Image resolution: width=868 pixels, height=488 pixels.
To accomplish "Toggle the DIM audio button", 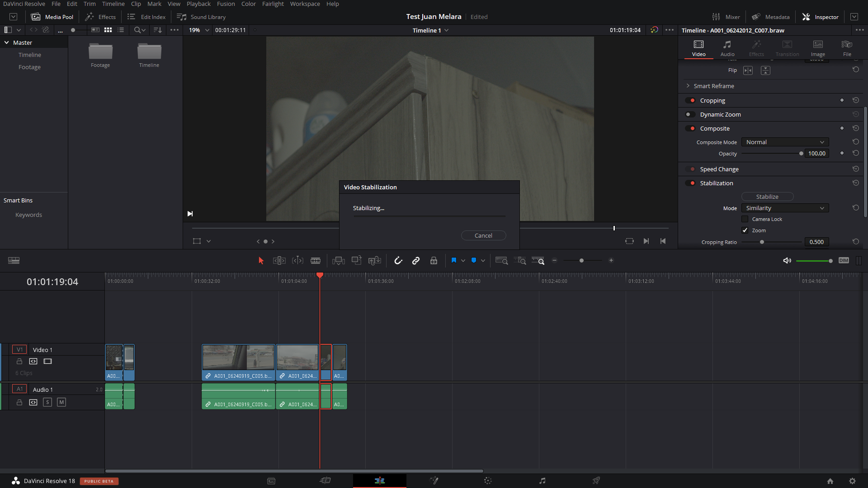I will click(x=844, y=261).
